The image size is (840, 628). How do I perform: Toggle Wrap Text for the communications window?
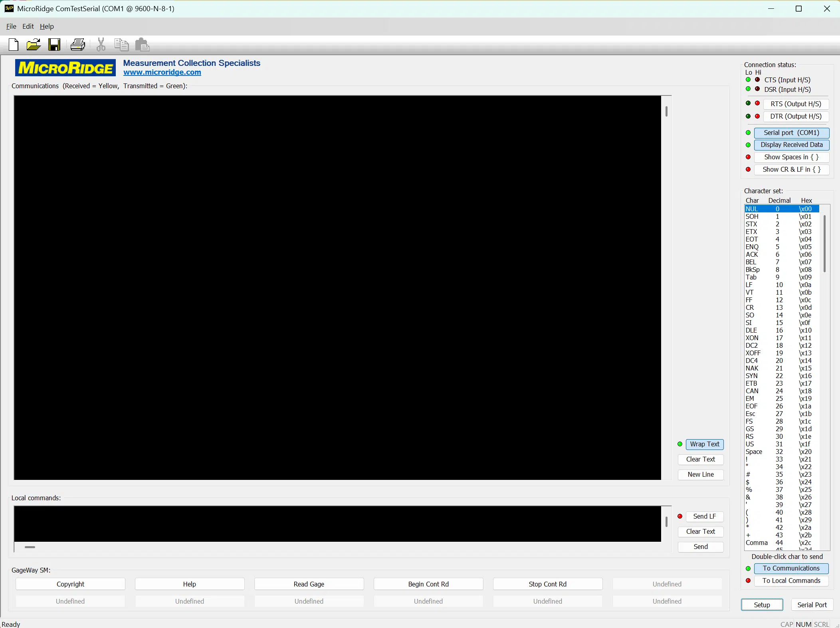pyautogui.click(x=705, y=444)
